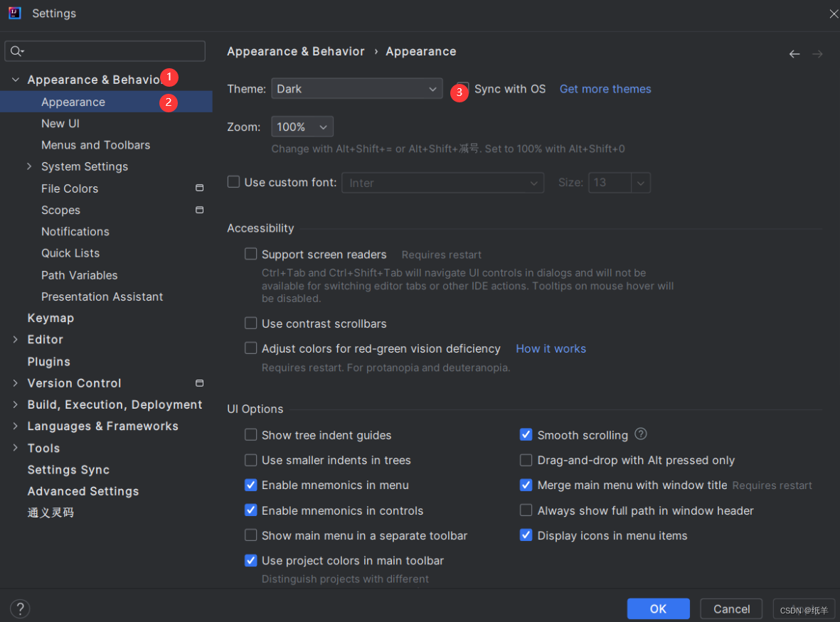Click the forward navigation arrow
Screen dimensions: 840x622
tap(817, 54)
